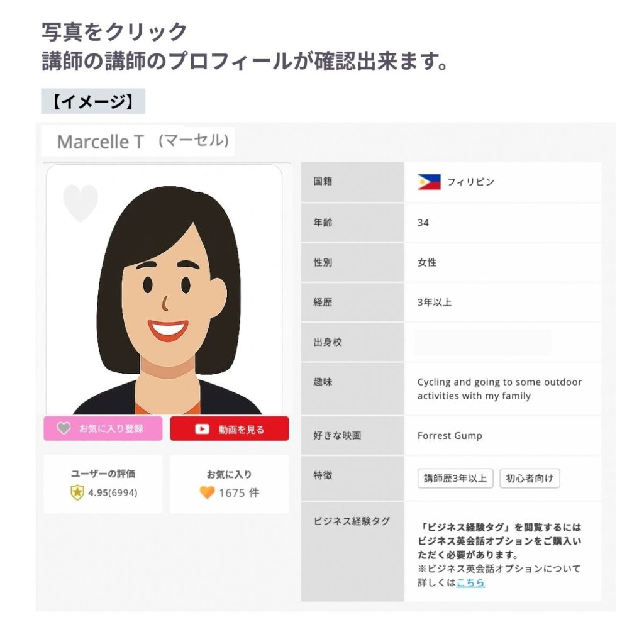This screenshot has height=644, width=644.
Task: Click the gray heart on the photo
Action: click(80, 203)
